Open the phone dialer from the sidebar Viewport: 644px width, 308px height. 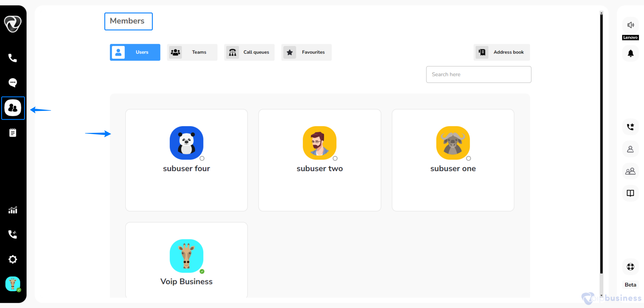click(x=12, y=58)
